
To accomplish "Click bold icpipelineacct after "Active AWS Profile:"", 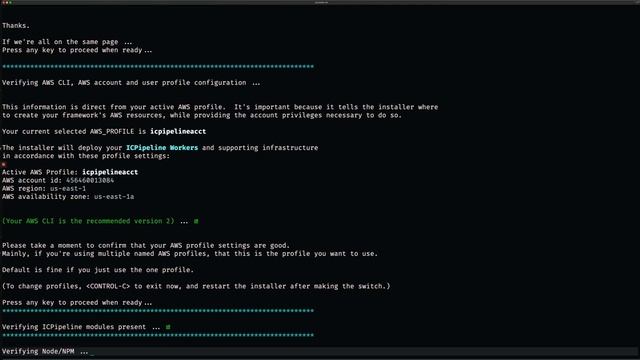I will (110, 172).
